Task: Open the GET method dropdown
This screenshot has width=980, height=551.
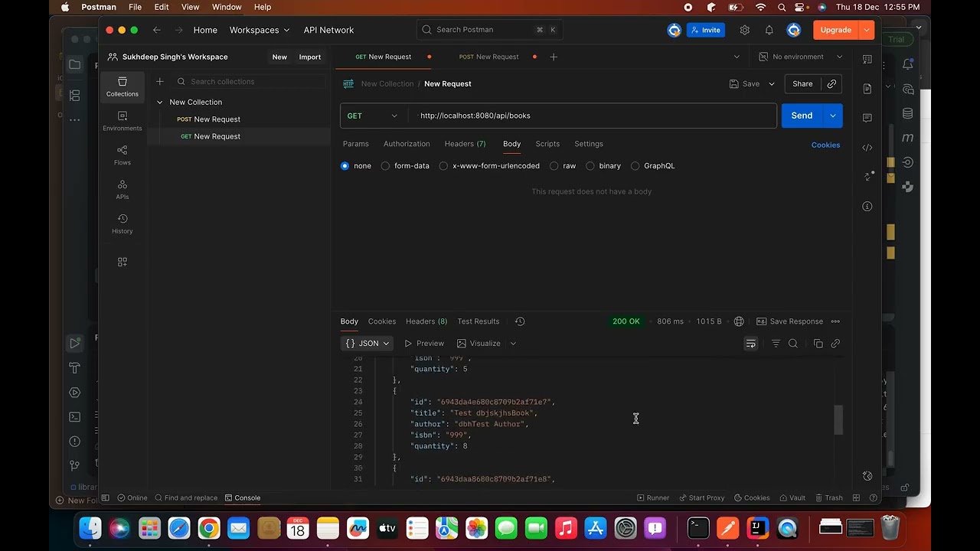Action: tap(373, 116)
